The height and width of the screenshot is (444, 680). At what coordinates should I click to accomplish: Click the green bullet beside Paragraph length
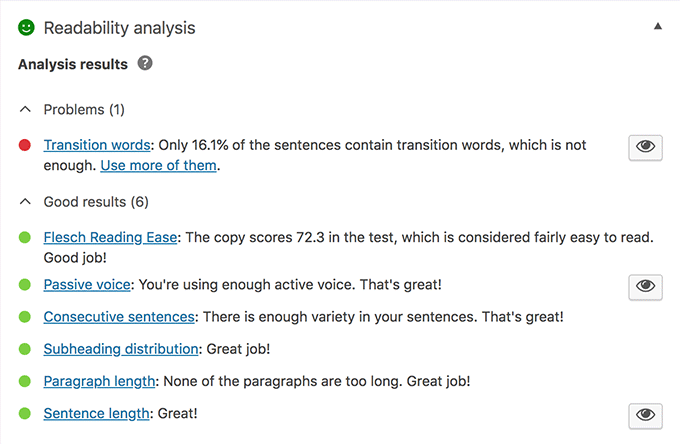point(25,381)
